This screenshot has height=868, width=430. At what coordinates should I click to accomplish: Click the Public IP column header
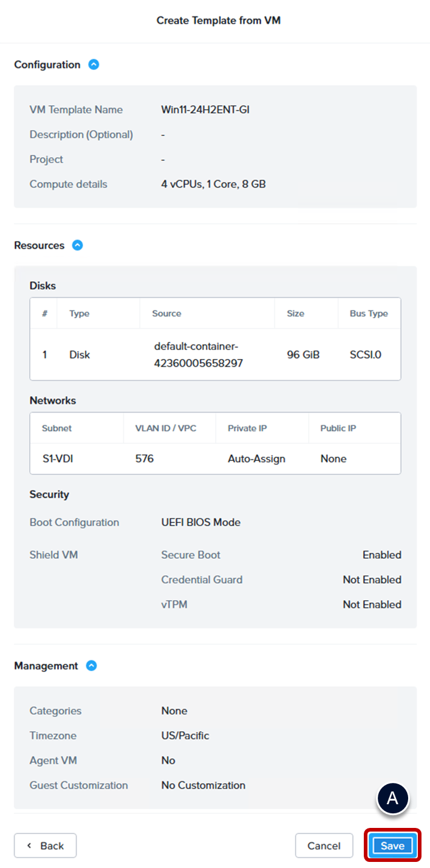click(338, 428)
